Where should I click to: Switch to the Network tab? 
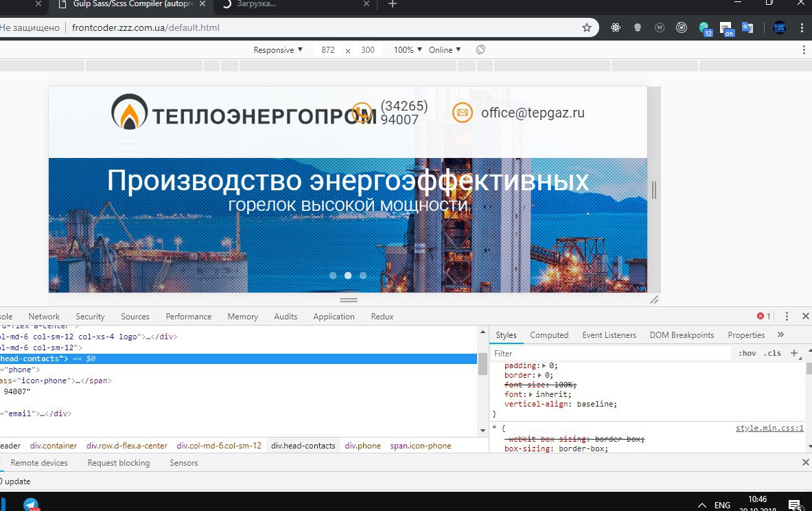click(x=44, y=316)
